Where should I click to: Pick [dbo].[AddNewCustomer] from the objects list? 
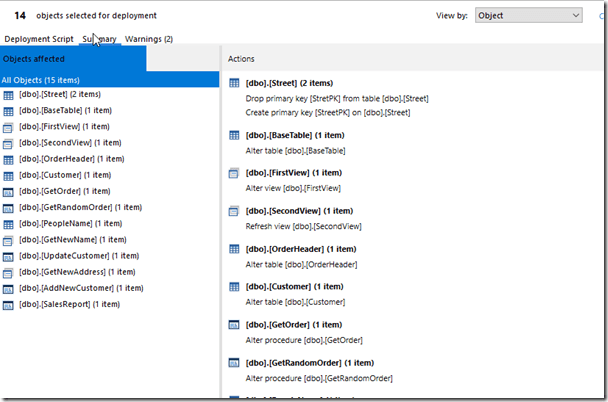[x=80, y=288]
